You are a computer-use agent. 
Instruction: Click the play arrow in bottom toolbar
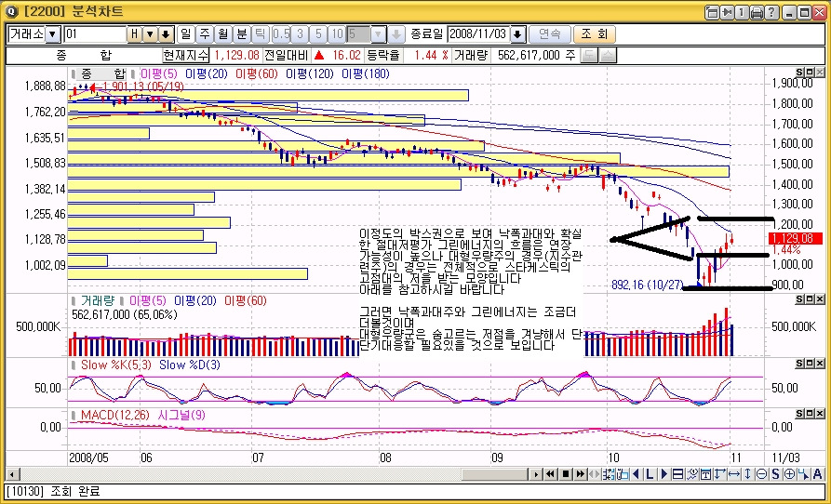pos(537,474)
